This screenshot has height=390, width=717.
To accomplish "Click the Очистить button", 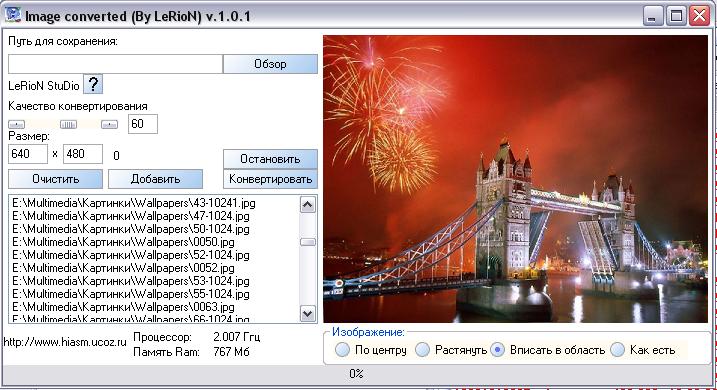I will coord(55,179).
